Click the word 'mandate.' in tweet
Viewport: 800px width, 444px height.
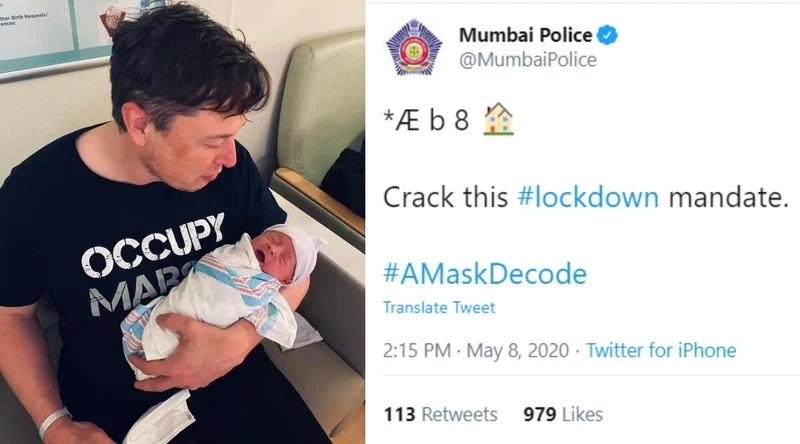coord(729,197)
